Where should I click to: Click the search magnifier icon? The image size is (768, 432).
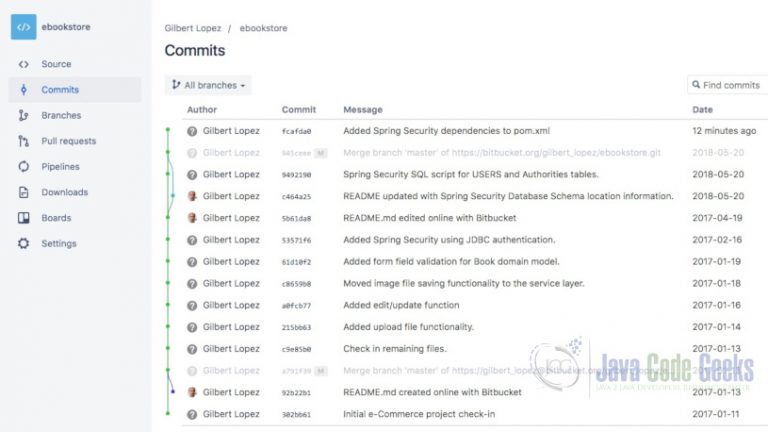coord(696,85)
